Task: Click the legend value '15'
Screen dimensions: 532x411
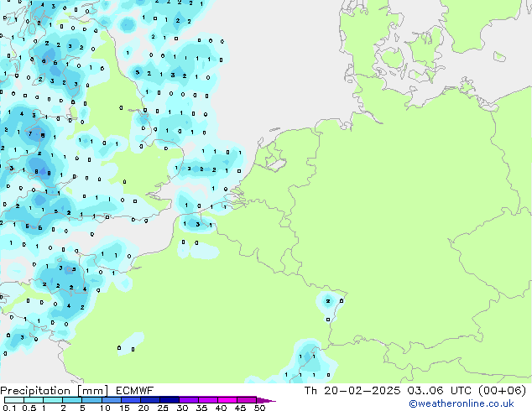Action: pos(124,408)
